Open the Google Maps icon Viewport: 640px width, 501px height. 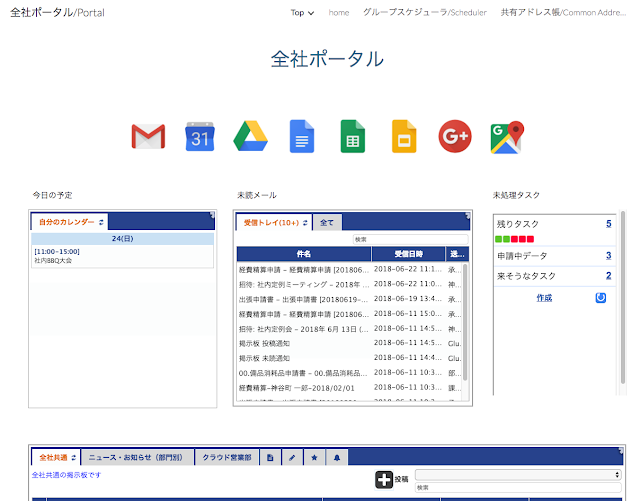point(507,137)
